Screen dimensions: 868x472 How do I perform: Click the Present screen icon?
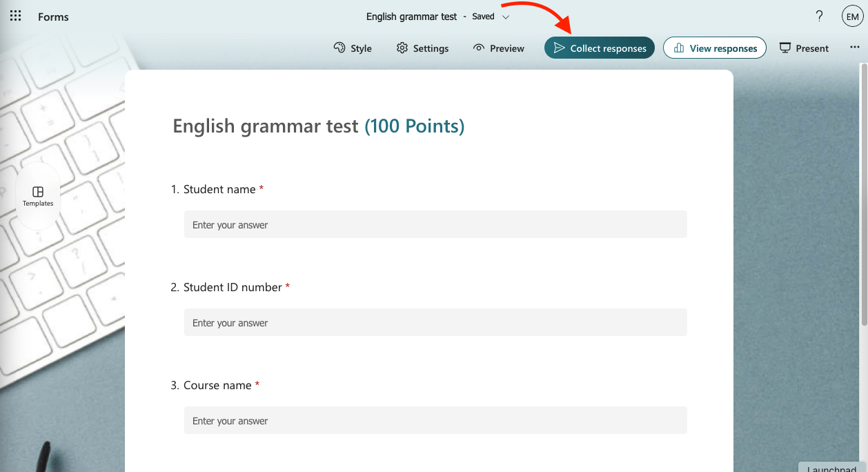tap(785, 48)
